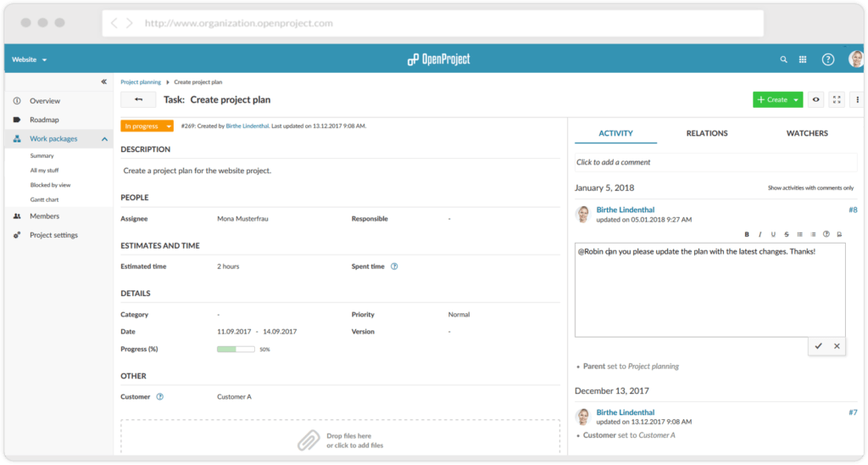Click the search magnifier in the header
This screenshot has height=465, width=868.
784,59
